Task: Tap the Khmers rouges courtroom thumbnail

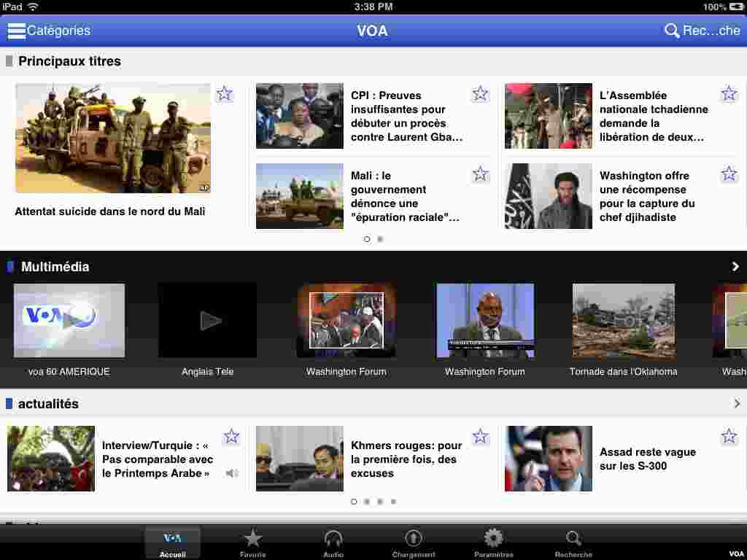Action: click(x=300, y=459)
